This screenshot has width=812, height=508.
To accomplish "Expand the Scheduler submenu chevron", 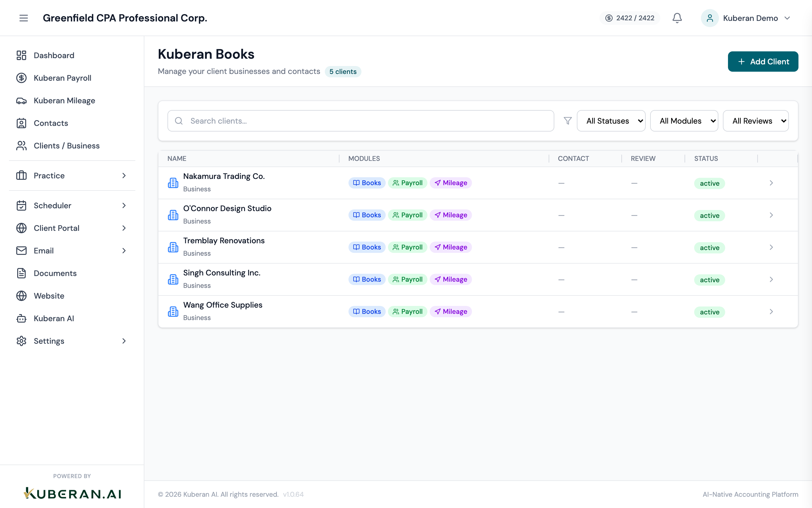I will pos(124,205).
